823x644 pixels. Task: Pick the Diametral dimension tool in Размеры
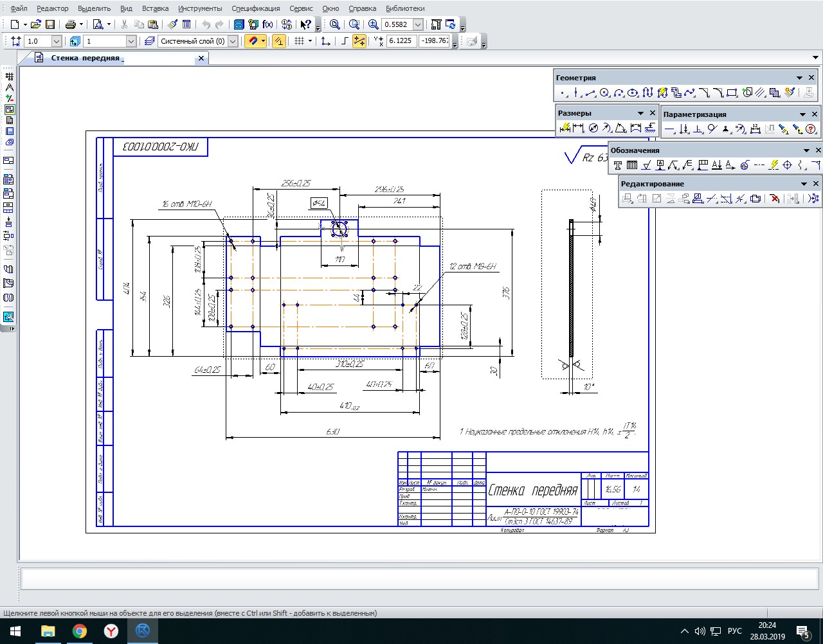(593, 129)
